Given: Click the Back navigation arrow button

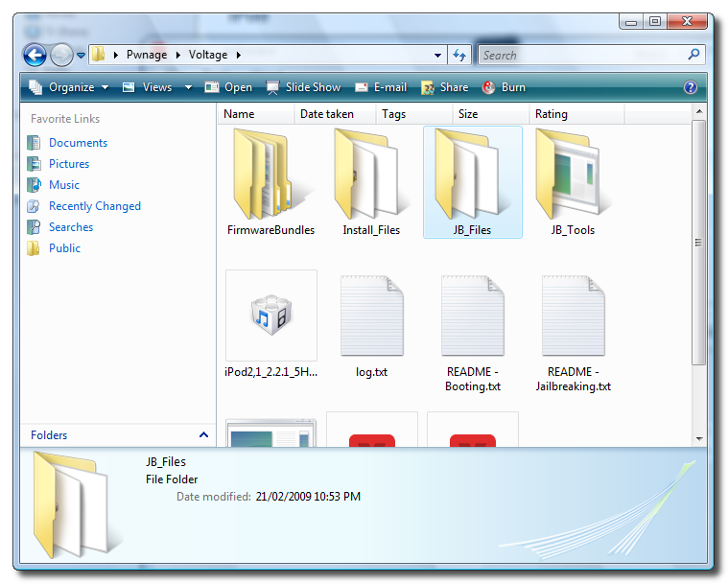Looking at the screenshot, I should [35, 55].
